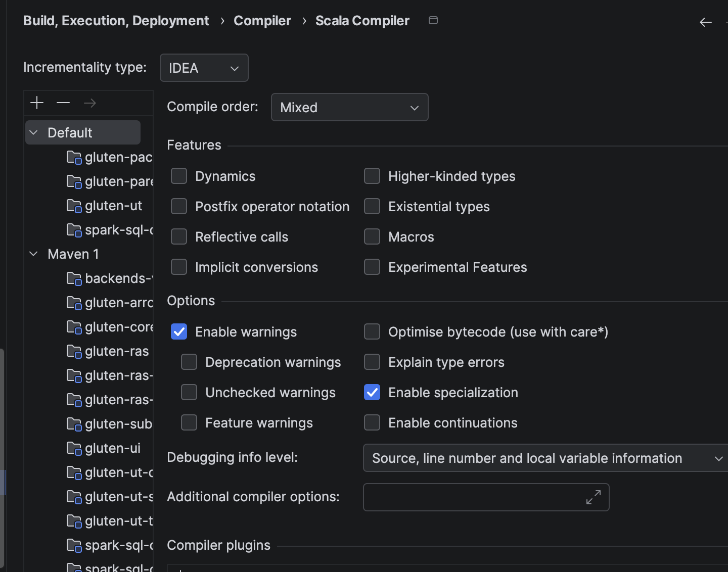Viewport: 728px width, 572px height.
Task: Disable the Enable warnings checkbox
Action: tap(179, 332)
